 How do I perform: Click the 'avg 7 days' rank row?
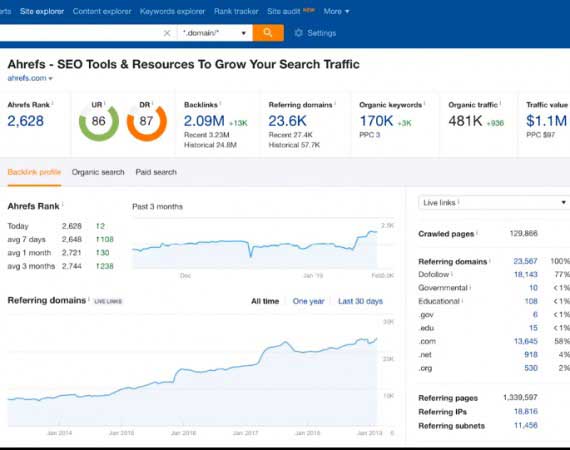[61, 239]
